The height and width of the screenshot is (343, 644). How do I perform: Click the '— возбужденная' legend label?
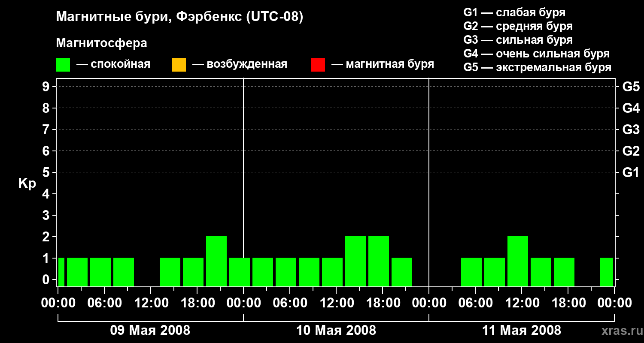(x=240, y=64)
